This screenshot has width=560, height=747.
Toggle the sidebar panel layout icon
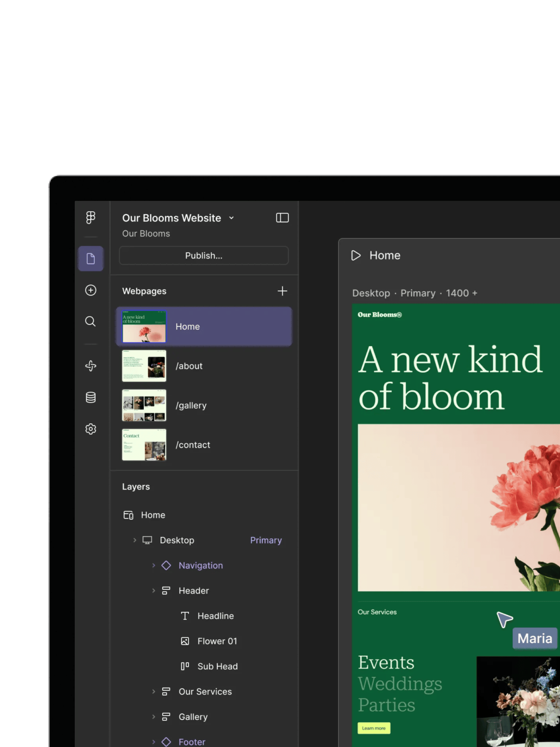282,218
